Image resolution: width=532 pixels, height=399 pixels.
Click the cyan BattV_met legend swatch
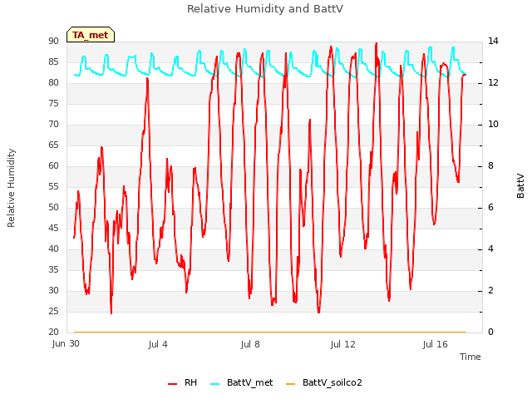(x=214, y=384)
